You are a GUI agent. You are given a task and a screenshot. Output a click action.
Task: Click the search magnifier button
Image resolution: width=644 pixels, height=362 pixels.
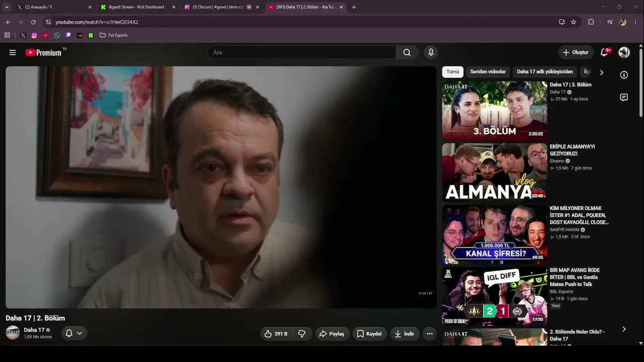click(x=407, y=52)
